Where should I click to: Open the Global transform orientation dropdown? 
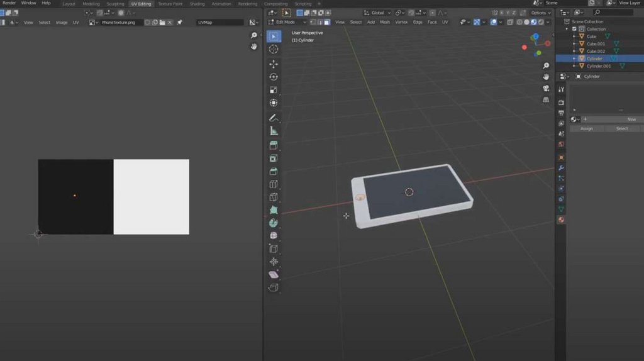click(377, 13)
